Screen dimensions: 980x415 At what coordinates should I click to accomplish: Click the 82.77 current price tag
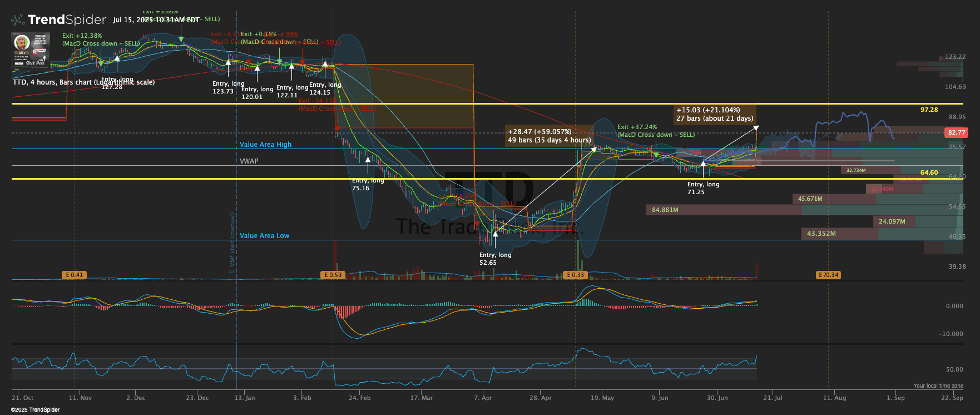957,132
